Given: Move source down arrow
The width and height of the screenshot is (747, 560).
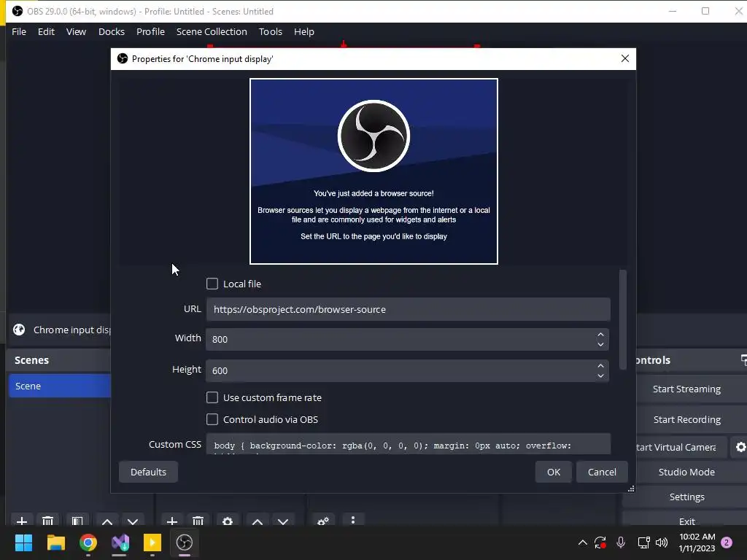Looking at the screenshot, I should click(x=283, y=521).
